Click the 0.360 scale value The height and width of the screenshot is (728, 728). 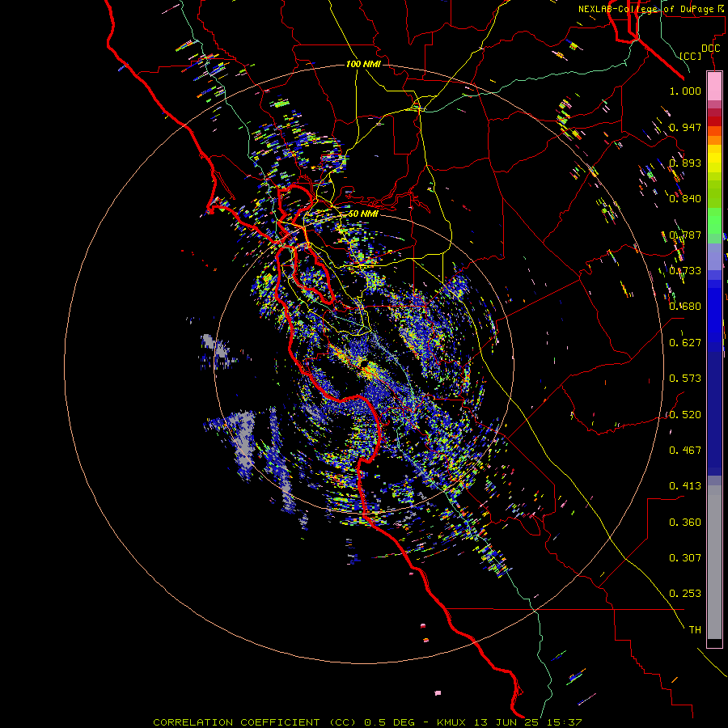coord(685,523)
